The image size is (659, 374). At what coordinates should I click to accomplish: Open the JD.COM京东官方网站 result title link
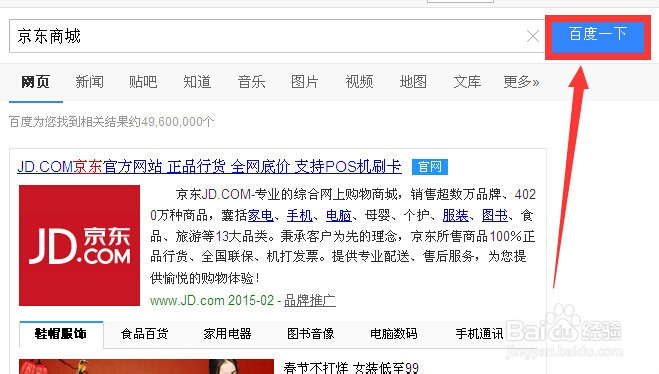tap(209, 167)
